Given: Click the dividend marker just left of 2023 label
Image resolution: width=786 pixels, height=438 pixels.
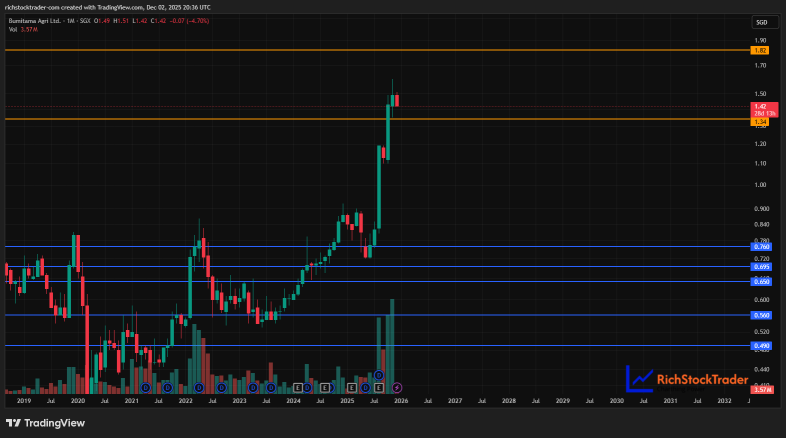Looking at the screenshot, I should pos(222,387).
